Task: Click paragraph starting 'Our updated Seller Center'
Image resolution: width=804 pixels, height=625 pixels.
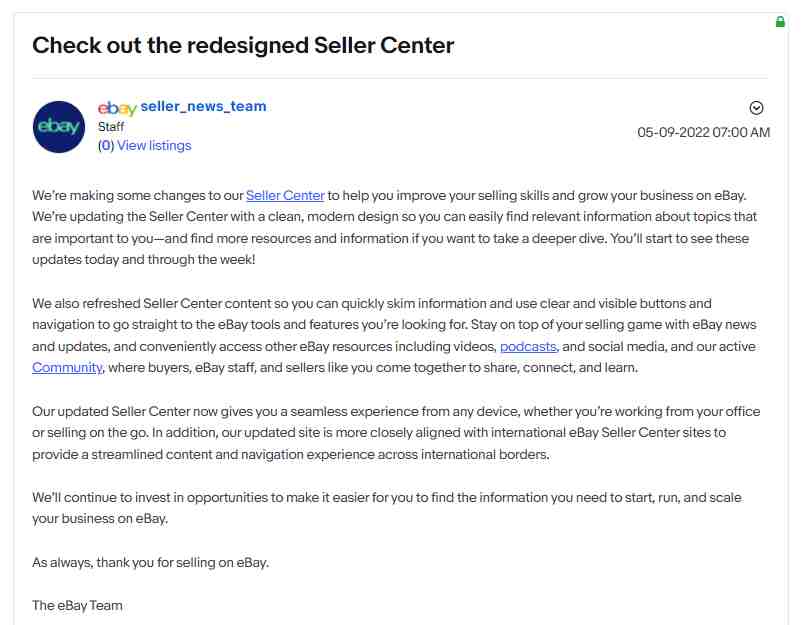Action: (396, 433)
